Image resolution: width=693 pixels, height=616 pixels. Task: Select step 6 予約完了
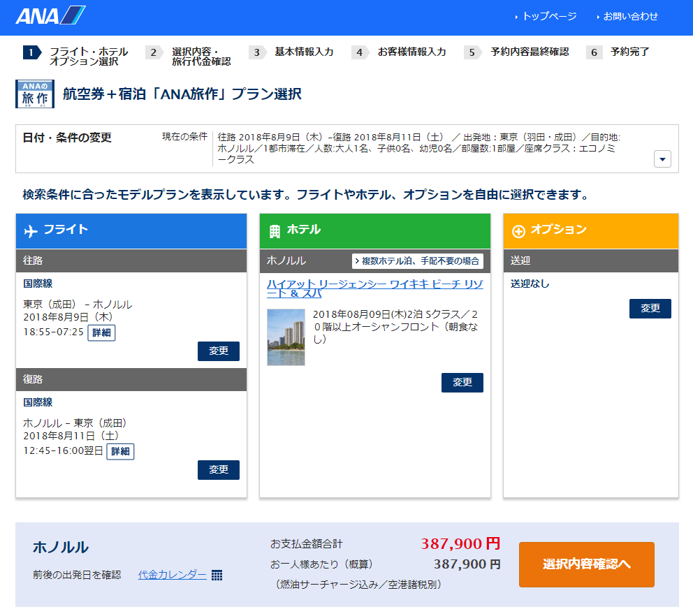pos(618,52)
